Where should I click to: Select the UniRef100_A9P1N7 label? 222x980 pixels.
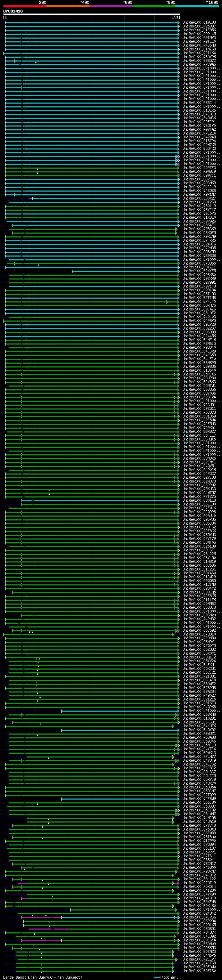pos(199,194)
